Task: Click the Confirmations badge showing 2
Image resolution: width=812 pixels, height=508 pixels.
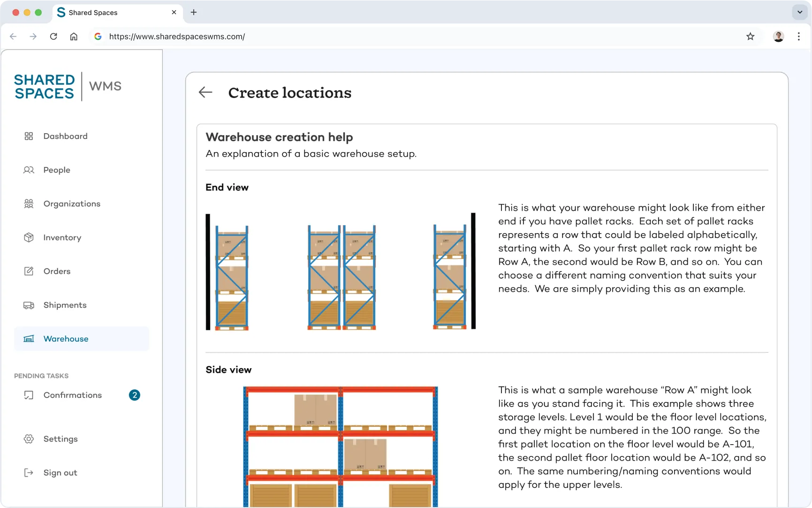Action: (x=135, y=395)
